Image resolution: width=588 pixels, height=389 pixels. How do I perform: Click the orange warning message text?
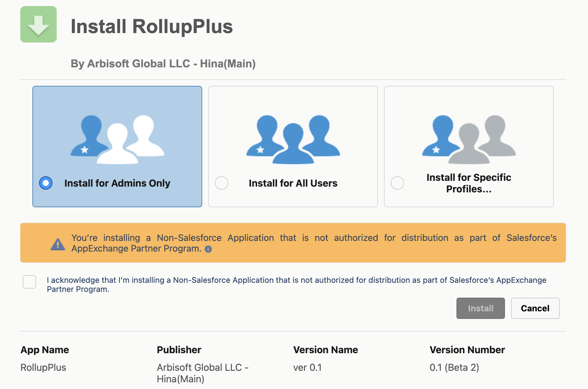(x=314, y=243)
